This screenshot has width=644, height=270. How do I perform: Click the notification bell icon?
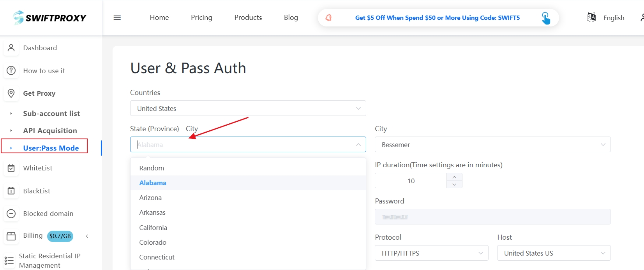328,18
